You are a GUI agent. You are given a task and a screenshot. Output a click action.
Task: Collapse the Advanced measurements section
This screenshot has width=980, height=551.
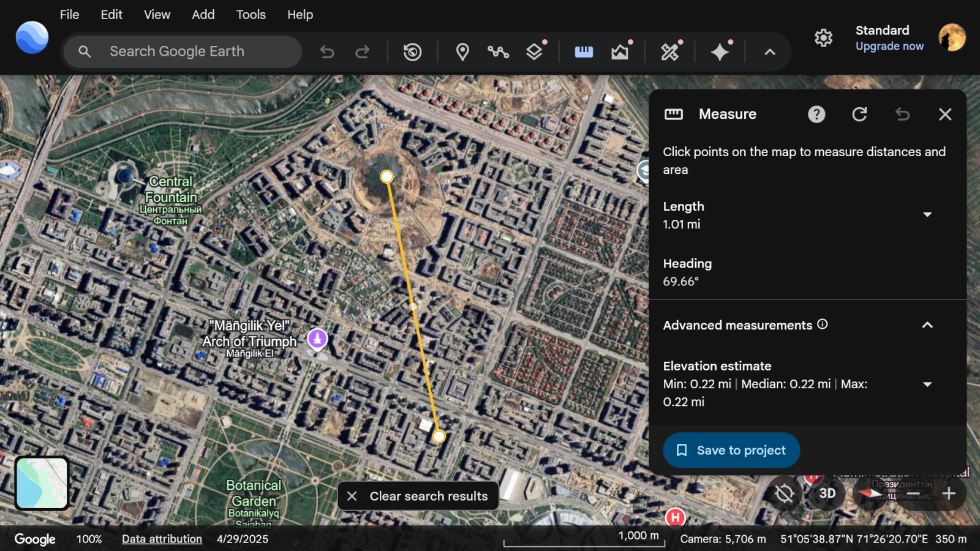tap(927, 325)
